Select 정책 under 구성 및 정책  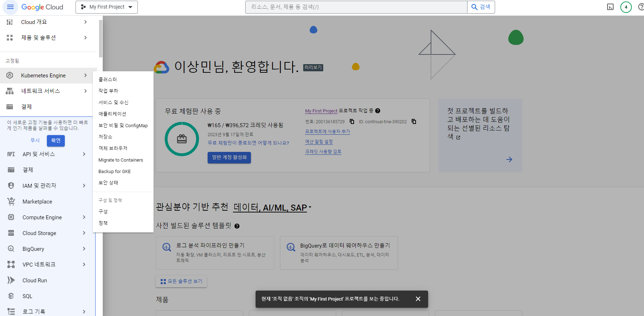pyautogui.click(x=123, y=223)
